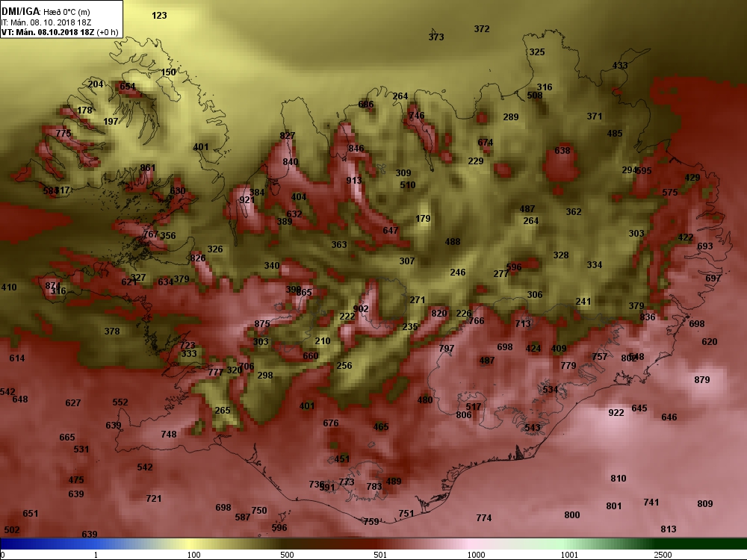The image size is (747, 560).
Task: Click the color scale label 501
Action: click(380, 555)
